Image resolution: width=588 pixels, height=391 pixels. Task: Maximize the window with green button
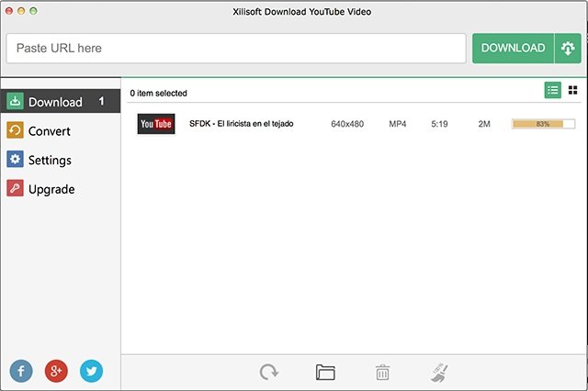tap(33, 11)
